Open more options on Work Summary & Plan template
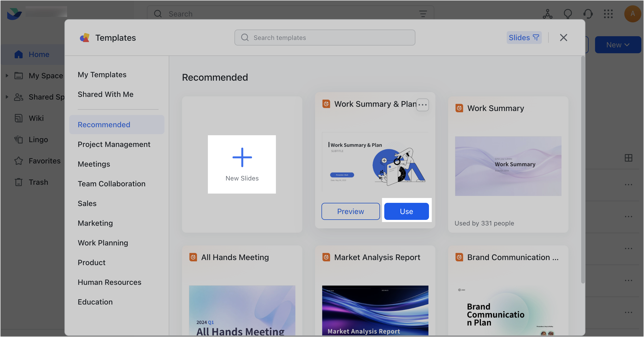 (422, 105)
